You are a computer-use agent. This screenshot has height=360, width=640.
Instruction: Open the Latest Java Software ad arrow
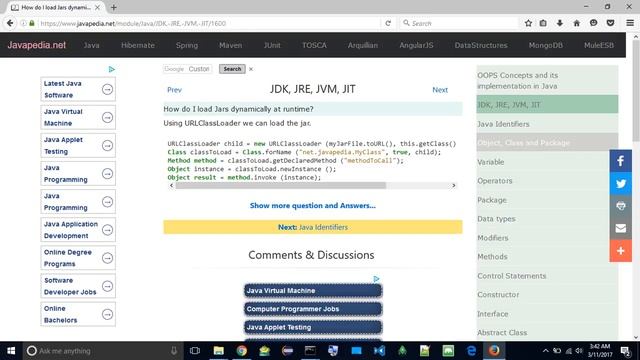(107, 89)
